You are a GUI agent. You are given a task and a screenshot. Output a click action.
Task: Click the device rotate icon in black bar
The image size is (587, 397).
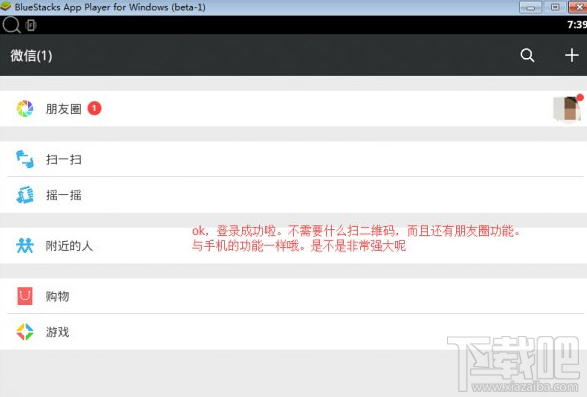coord(31,25)
